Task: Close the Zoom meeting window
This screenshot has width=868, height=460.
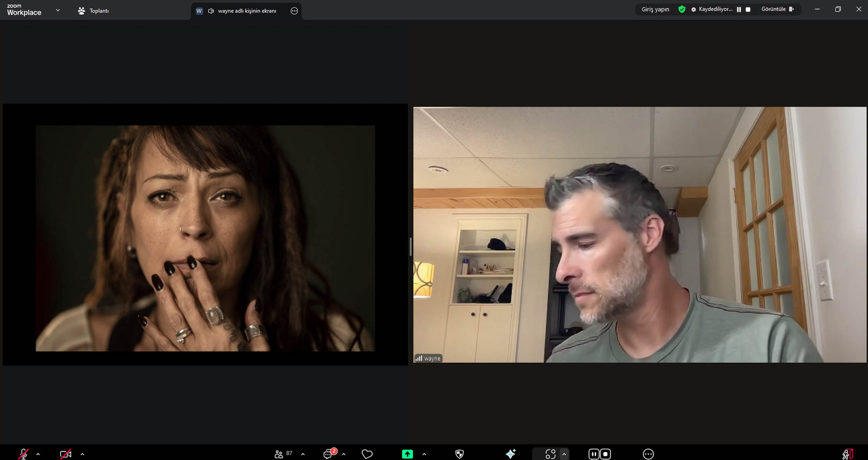Action: tap(858, 9)
